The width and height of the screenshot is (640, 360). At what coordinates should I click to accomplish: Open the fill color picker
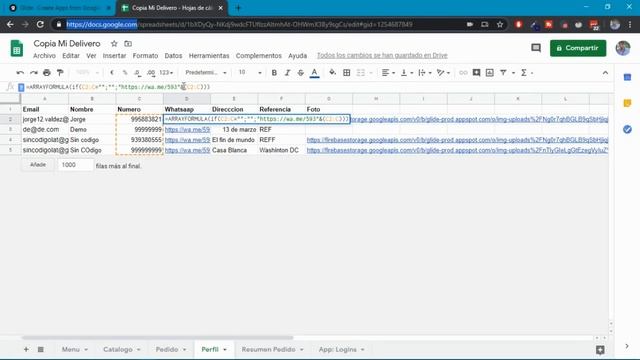[333, 73]
